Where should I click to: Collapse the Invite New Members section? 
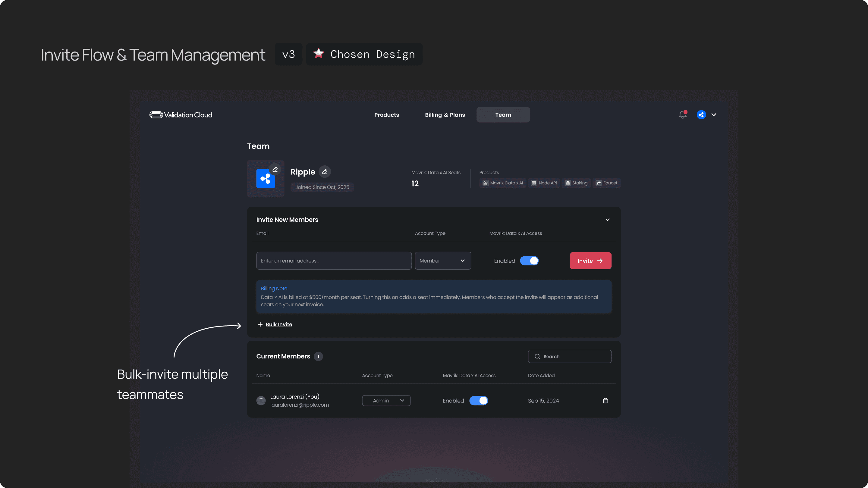point(608,220)
